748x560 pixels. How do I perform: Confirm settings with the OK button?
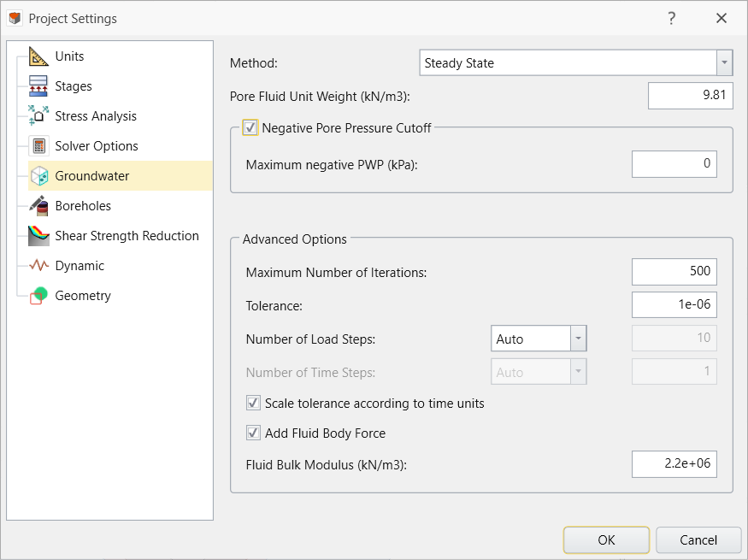(x=606, y=540)
